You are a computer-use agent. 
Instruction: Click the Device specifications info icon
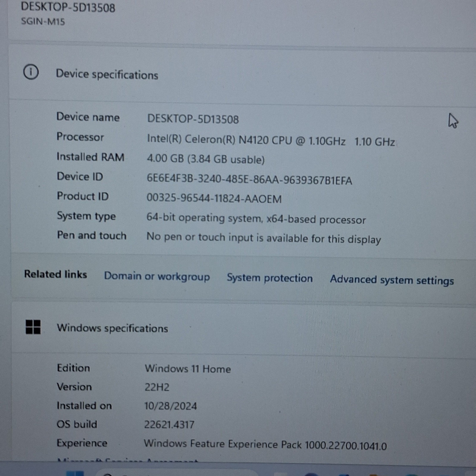[31, 72]
